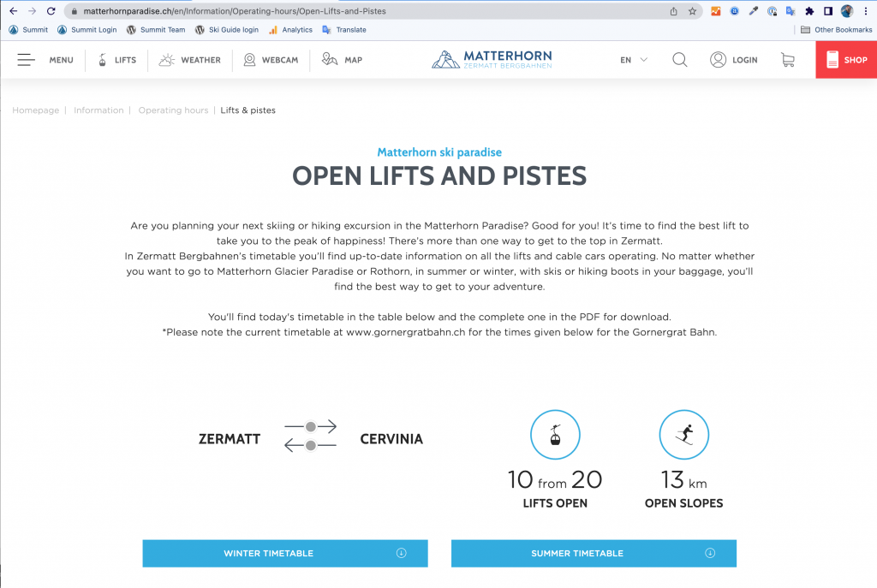Go to Homepage breadcrumb
Screen dimensions: 877x588
36,110
